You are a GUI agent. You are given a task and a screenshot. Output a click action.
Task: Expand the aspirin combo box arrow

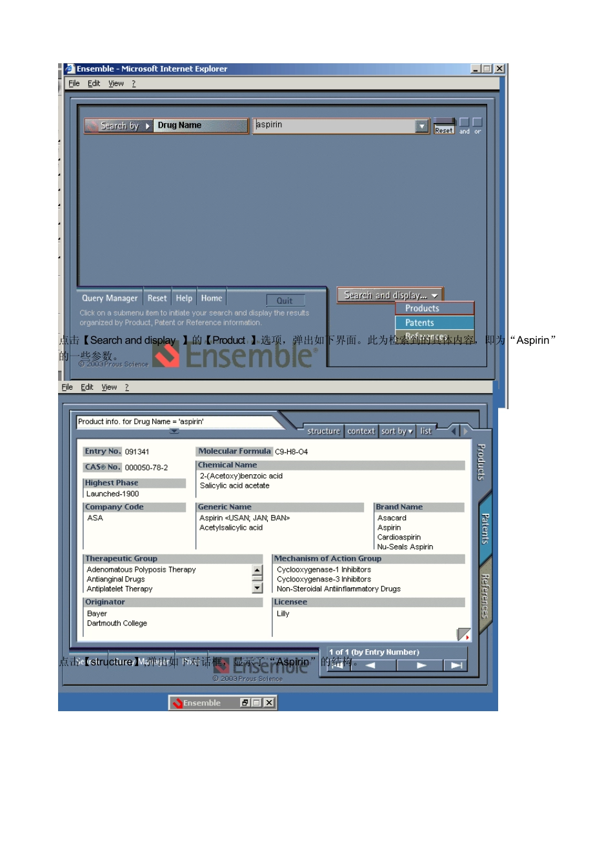coord(422,126)
